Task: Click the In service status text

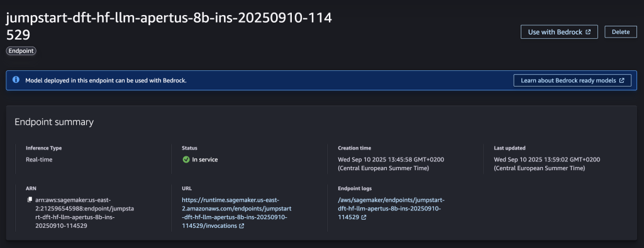Action: [x=205, y=159]
